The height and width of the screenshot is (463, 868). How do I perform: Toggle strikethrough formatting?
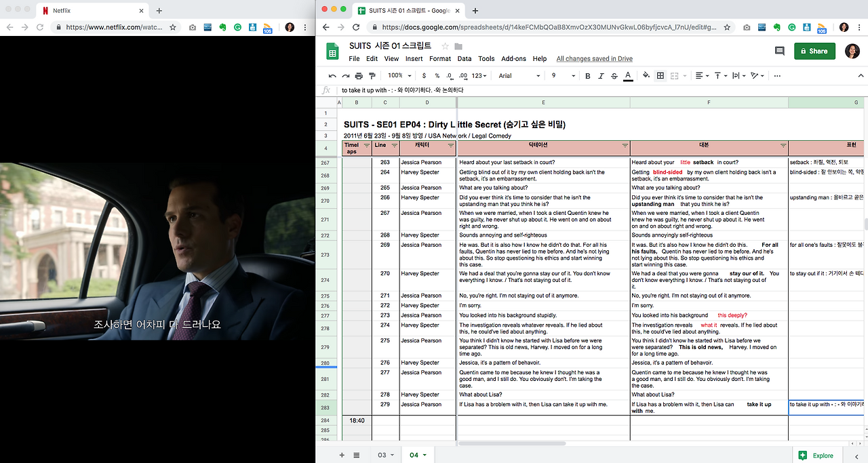[x=614, y=76]
